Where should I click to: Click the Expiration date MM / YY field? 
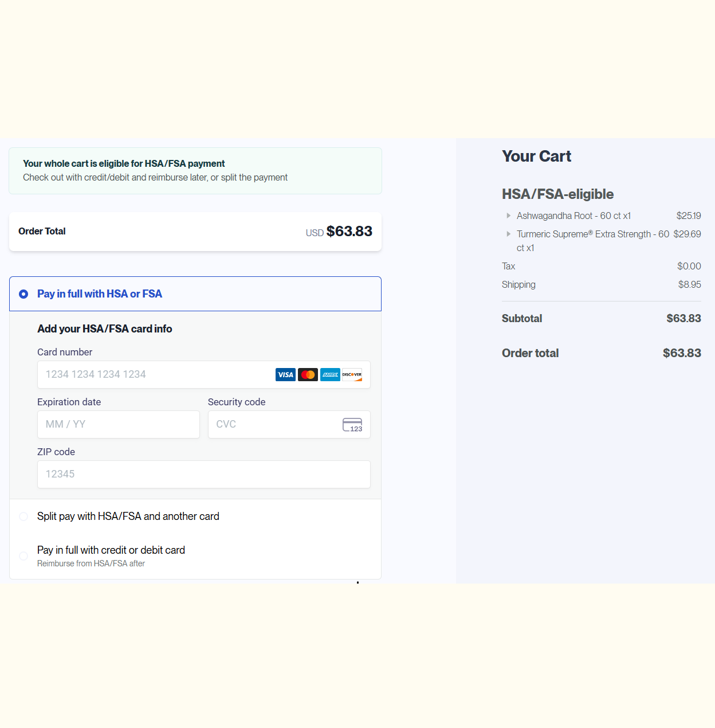click(118, 425)
